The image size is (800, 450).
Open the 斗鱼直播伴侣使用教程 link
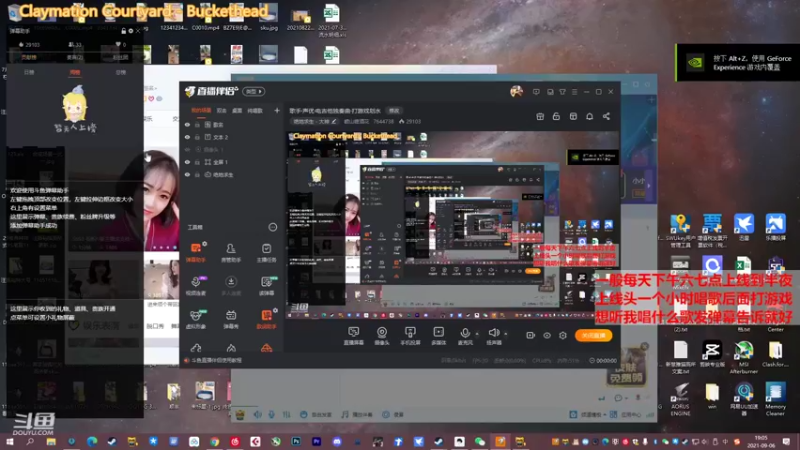pyautogui.click(x=212, y=360)
